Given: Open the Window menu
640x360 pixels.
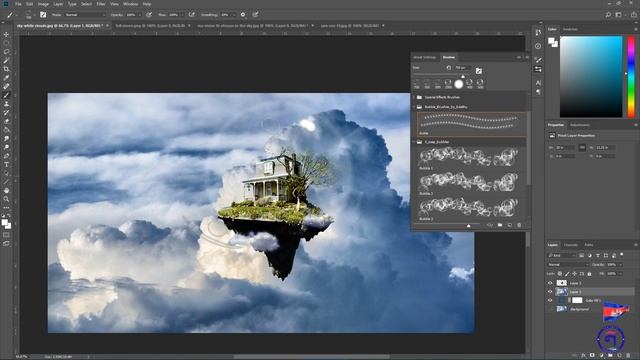Looking at the screenshot, I should (131, 4).
